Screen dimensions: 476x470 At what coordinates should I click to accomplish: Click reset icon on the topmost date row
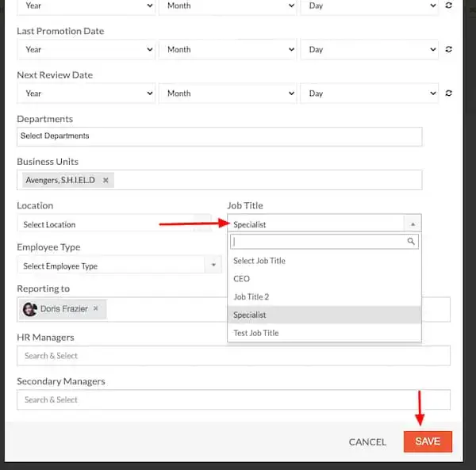449,6
